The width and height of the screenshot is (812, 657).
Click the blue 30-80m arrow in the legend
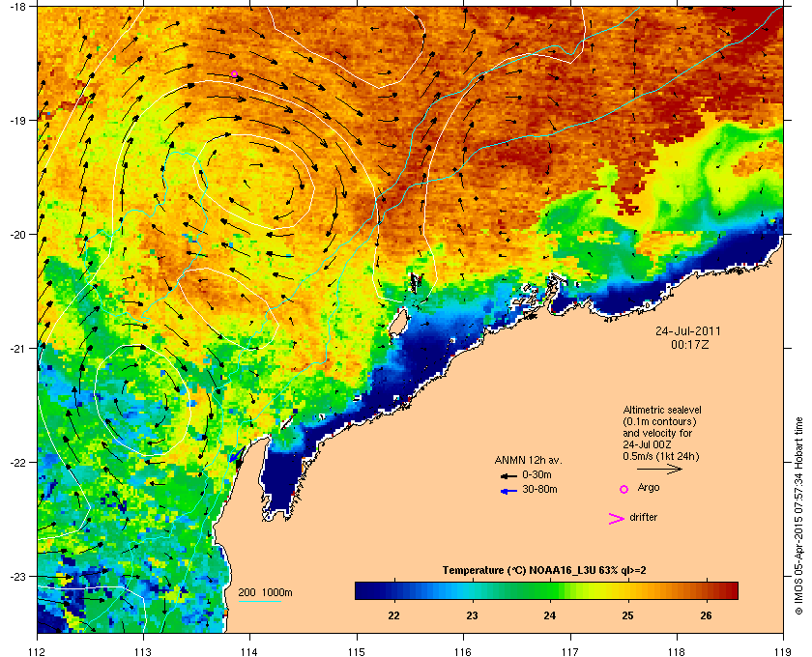(x=508, y=491)
